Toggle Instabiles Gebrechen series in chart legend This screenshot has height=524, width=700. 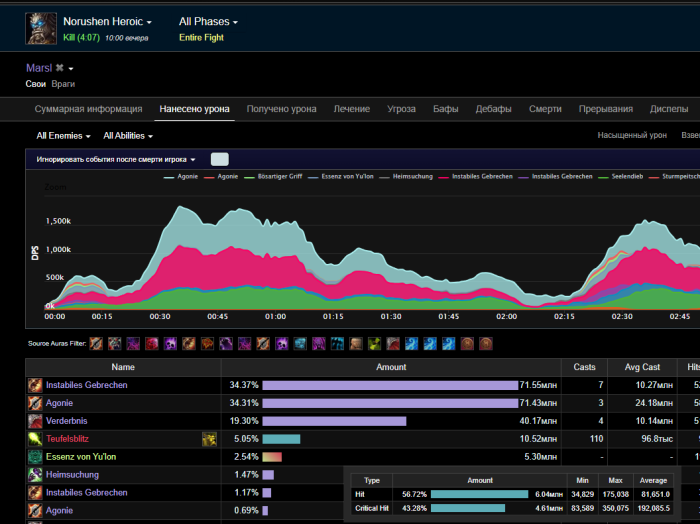tap(481, 176)
